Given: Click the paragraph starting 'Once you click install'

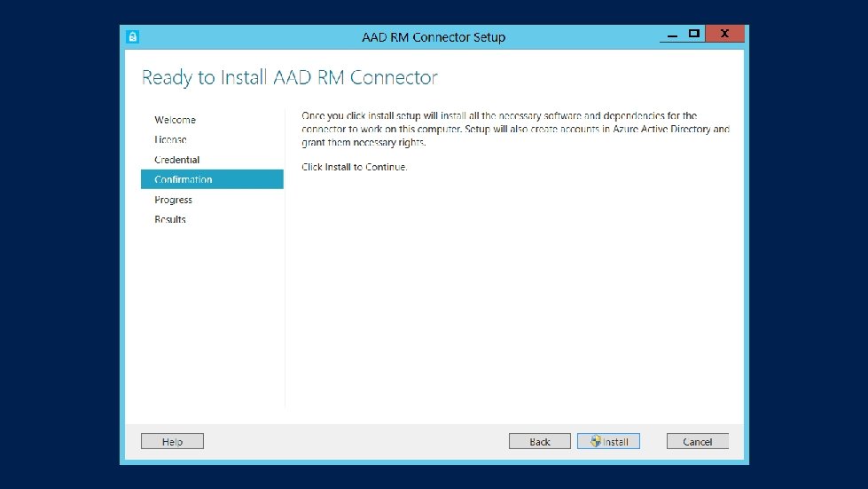Looking at the screenshot, I should (x=515, y=129).
